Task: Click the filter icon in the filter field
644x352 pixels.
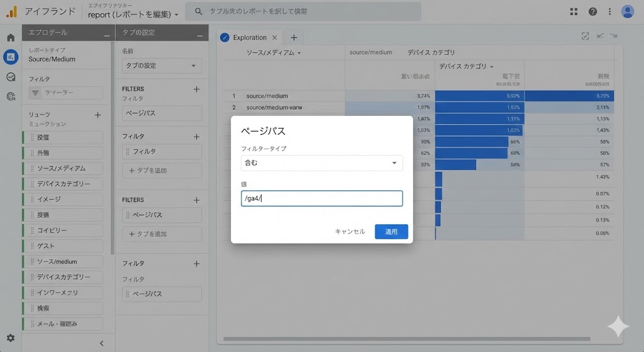Action: tap(35, 93)
